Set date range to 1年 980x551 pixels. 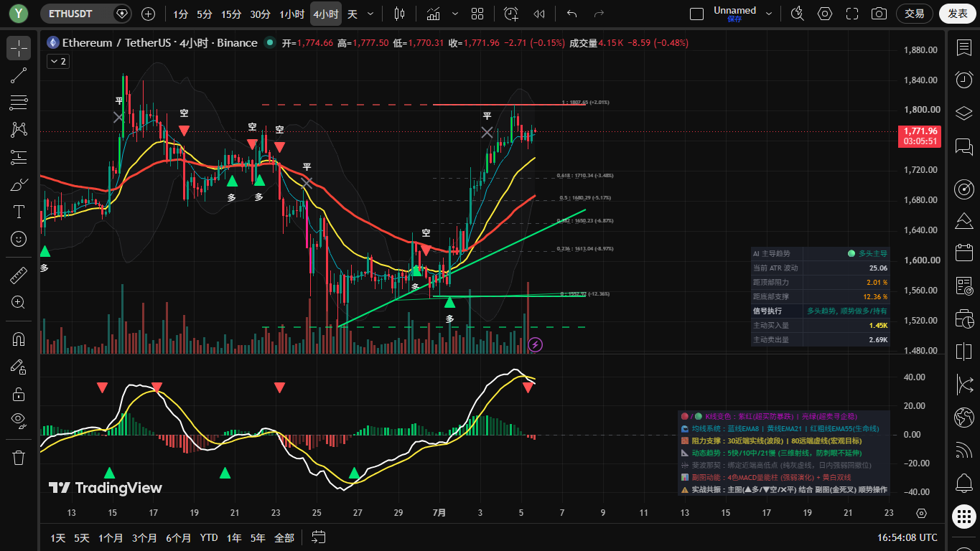coord(234,537)
